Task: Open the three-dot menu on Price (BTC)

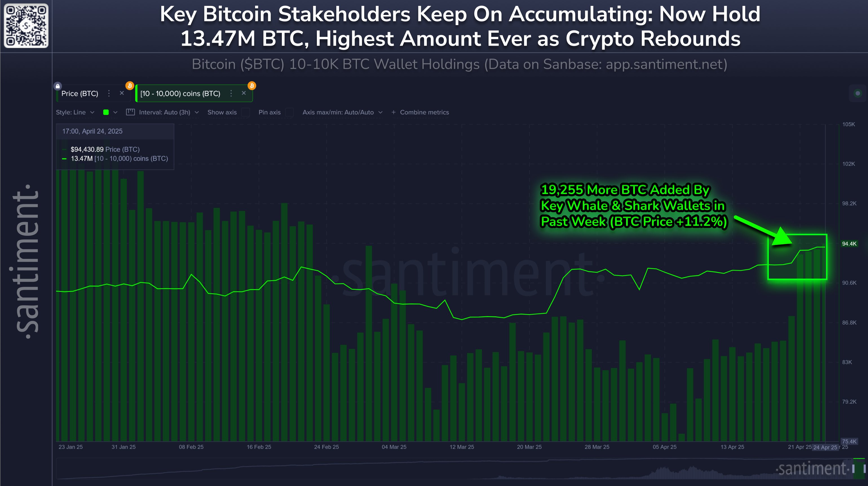Action: point(109,93)
